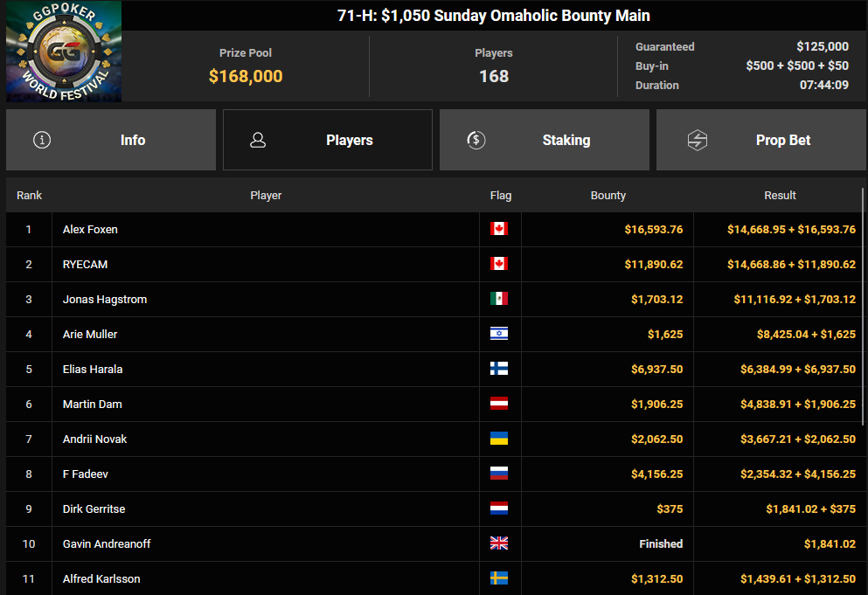The width and height of the screenshot is (868, 595).
Task: Click Alex Foxen's Canadian flag icon
Action: coord(499,229)
